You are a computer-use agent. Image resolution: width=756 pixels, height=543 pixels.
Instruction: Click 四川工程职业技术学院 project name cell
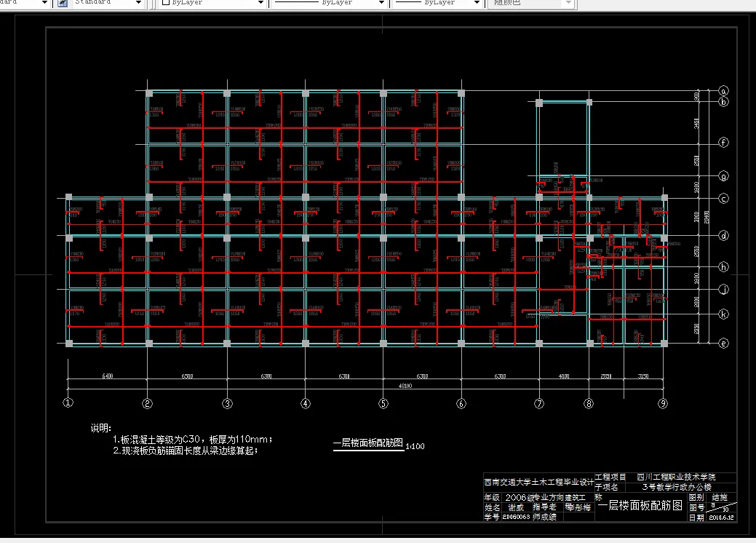(676, 477)
